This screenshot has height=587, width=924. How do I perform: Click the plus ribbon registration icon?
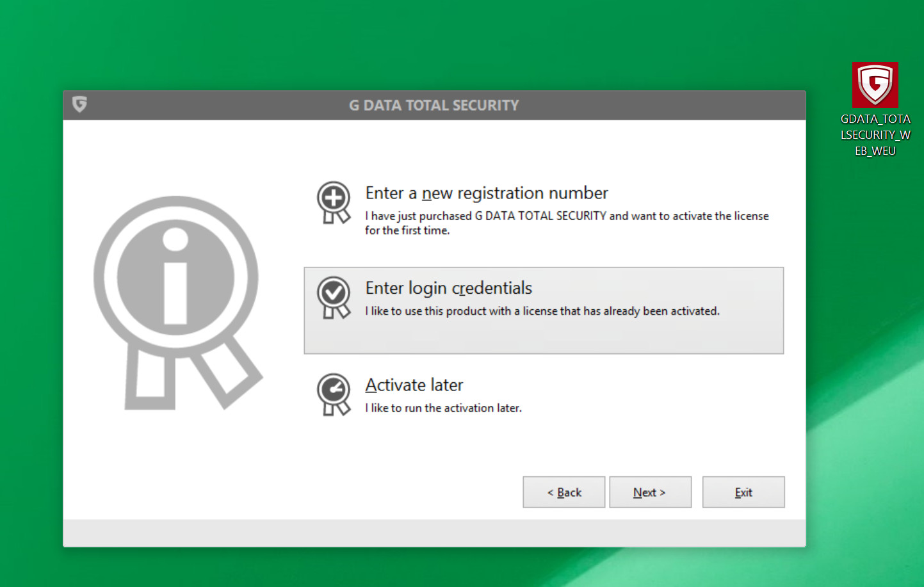(334, 203)
